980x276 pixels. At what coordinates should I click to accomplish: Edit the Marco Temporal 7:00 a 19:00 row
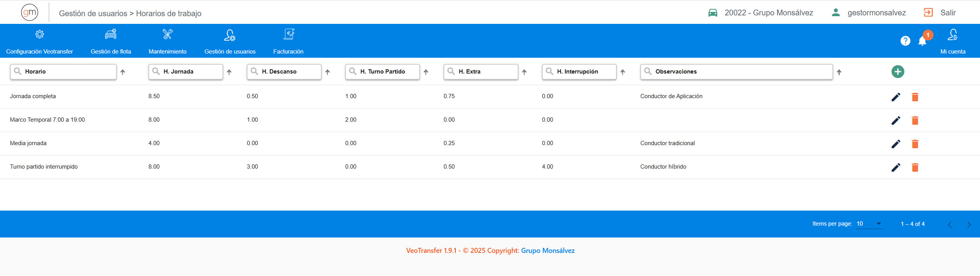click(x=895, y=120)
